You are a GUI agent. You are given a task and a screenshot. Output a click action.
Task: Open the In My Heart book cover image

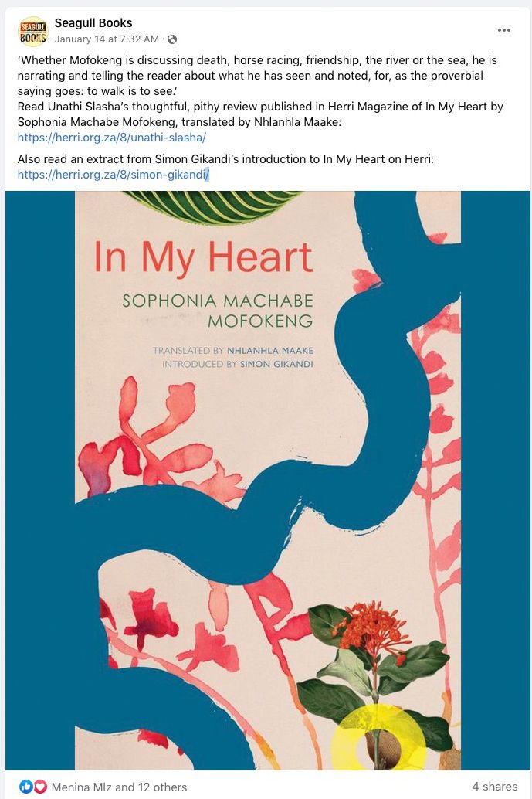click(268, 480)
